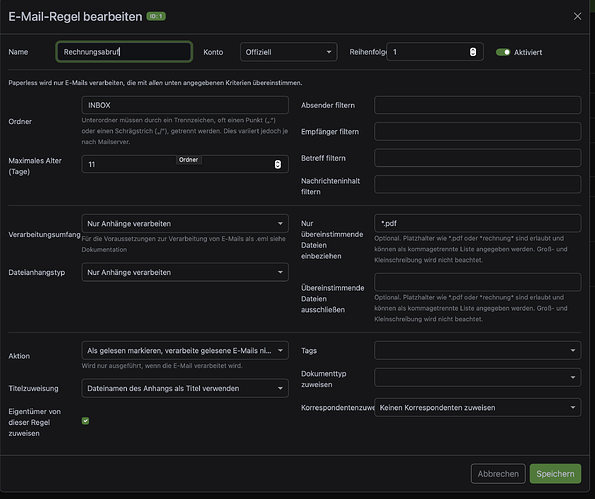Open the Tags selection dropdown
This screenshot has width=595, height=499.
tap(477, 351)
